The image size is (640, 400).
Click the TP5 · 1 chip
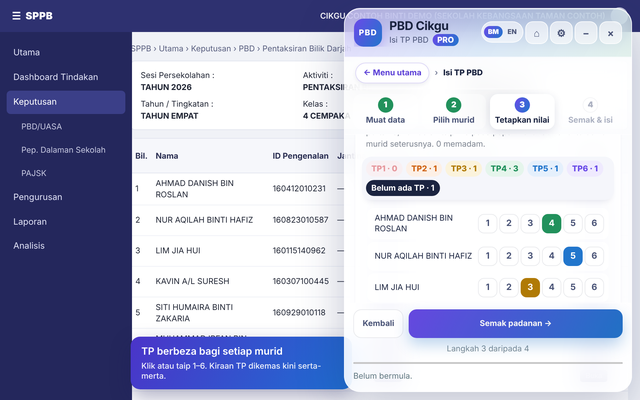[x=545, y=169]
